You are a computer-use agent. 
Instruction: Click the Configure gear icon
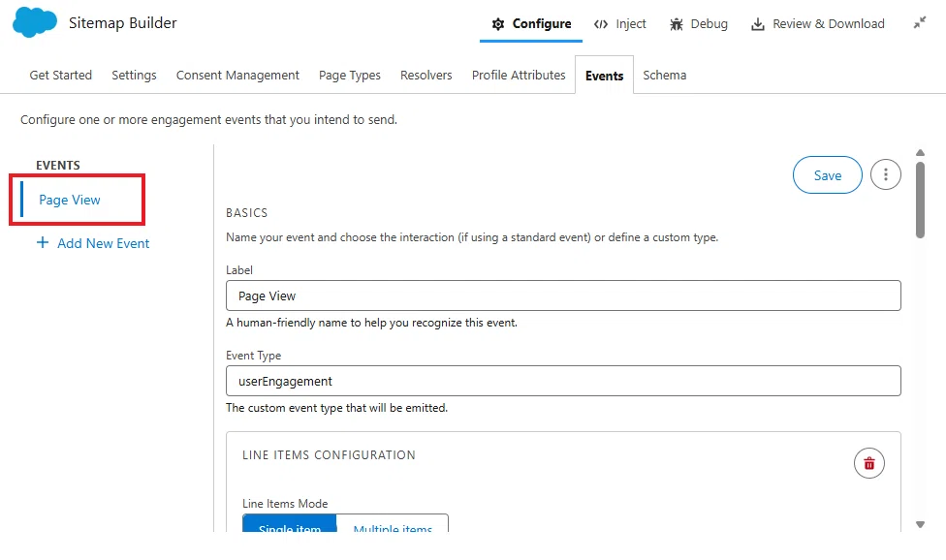point(498,24)
